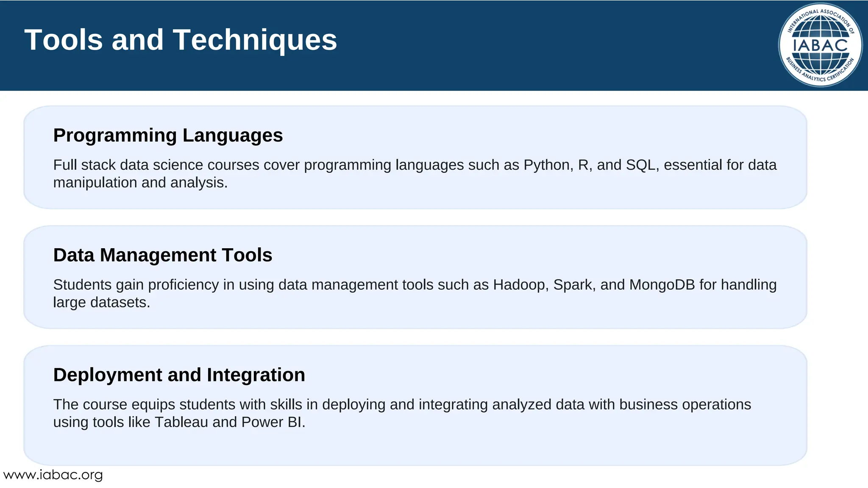Open the www.iabac.org link

pos(53,475)
